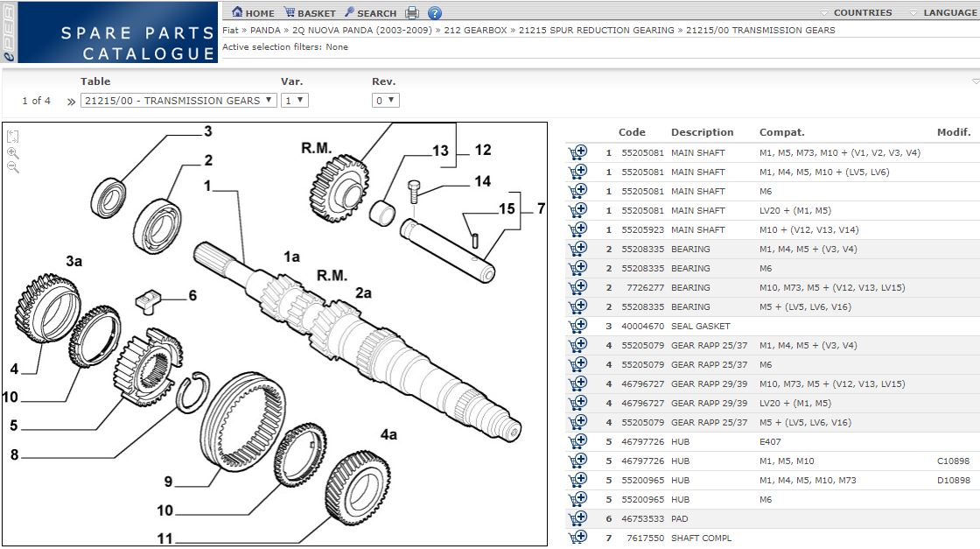980x549 pixels.
Task: Add MAIN SHAFT M6 to basket
Action: [x=577, y=191]
